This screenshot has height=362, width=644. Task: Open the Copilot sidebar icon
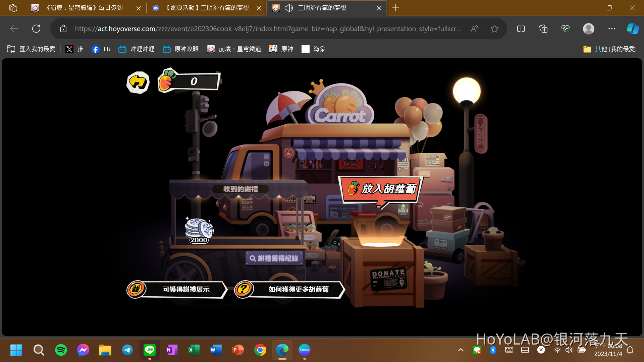coord(633,29)
